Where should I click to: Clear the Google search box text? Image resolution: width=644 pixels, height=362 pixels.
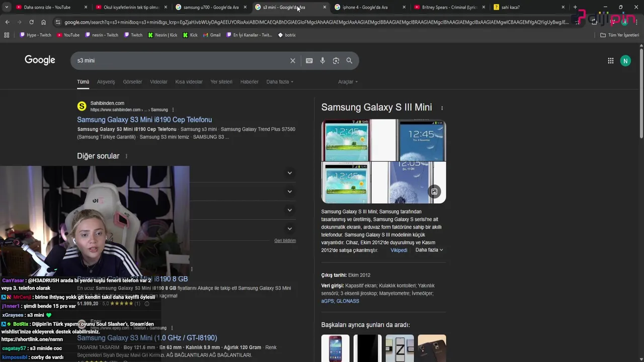[x=292, y=61]
